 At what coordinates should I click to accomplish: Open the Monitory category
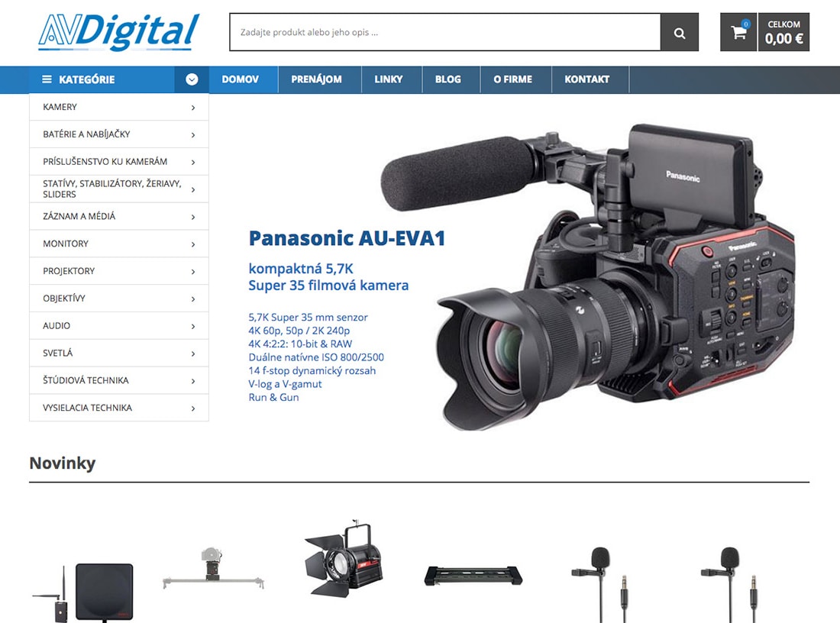click(x=119, y=244)
